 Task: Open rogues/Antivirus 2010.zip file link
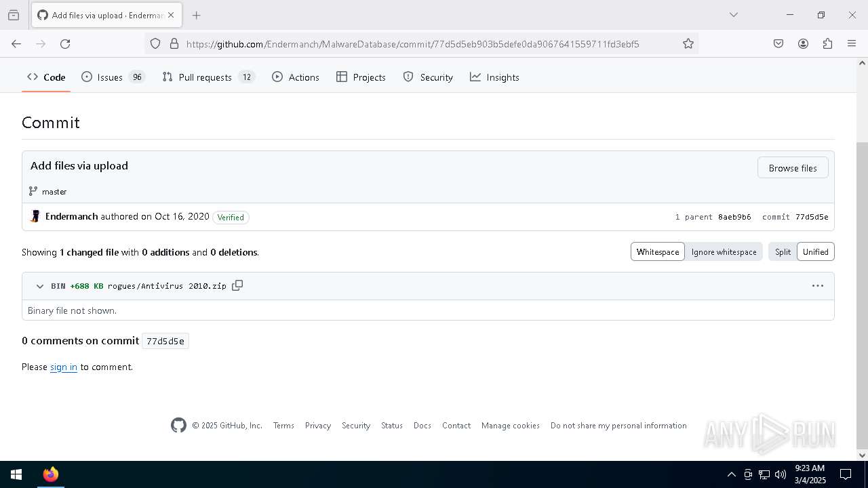click(x=167, y=286)
